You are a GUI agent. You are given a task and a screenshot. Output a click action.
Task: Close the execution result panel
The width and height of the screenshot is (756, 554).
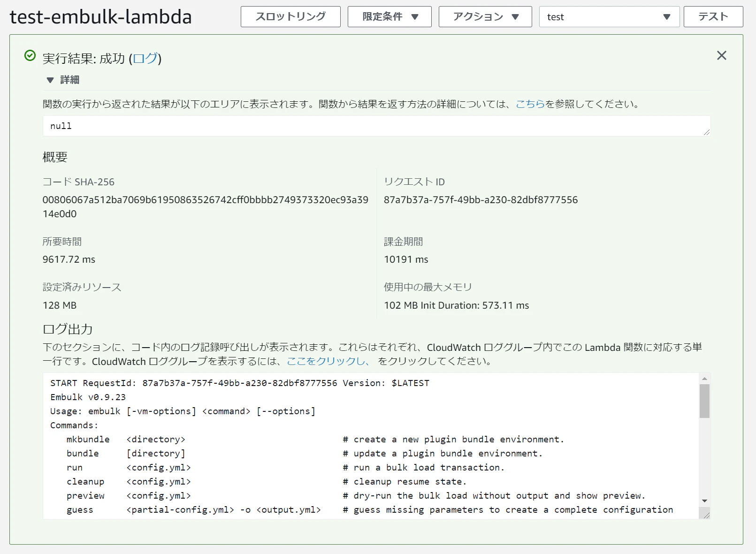[x=722, y=55]
